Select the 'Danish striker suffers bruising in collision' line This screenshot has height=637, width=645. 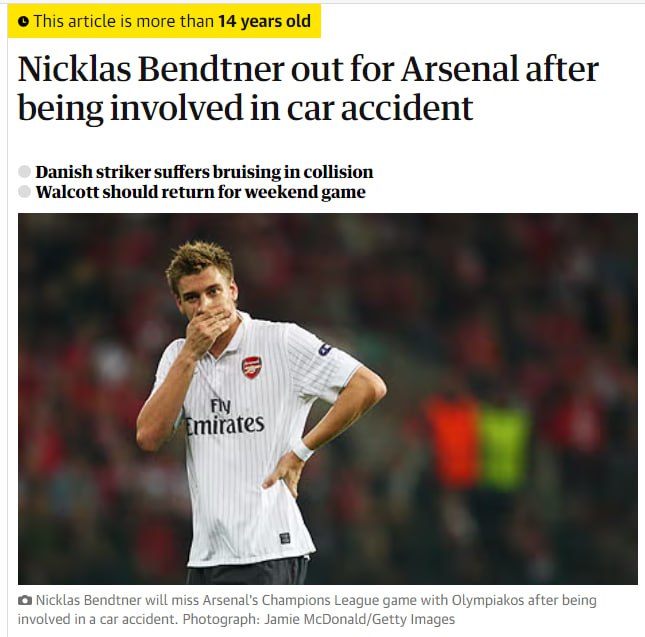(204, 172)
